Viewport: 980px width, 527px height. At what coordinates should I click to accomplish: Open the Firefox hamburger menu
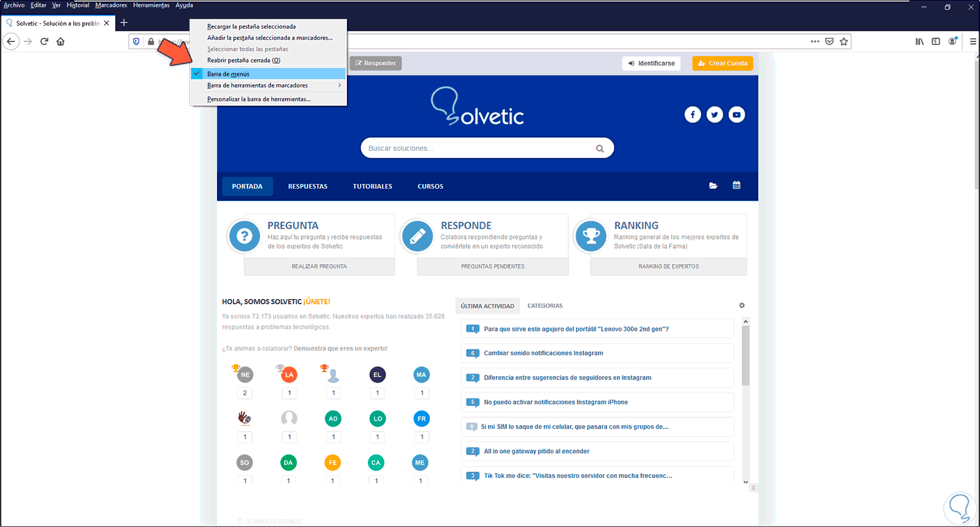pos(973,41)
